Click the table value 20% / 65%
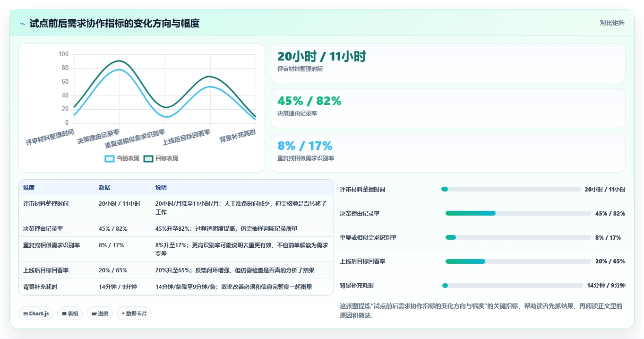This screenshot has height=339, width=644. click(113, 270)
